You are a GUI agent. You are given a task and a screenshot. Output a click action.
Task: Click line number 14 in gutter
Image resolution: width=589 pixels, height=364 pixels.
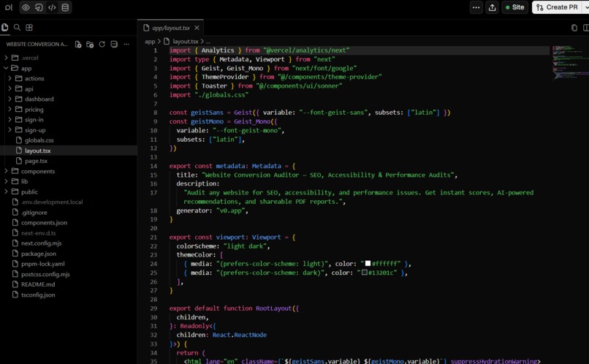(x=153, y=166)
